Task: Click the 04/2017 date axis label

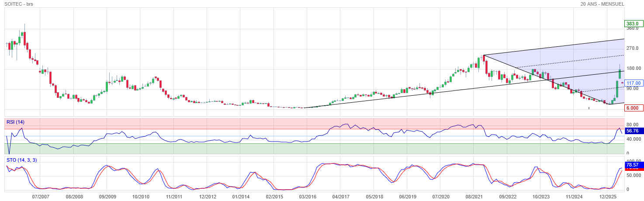Action: tap(341, 197)
